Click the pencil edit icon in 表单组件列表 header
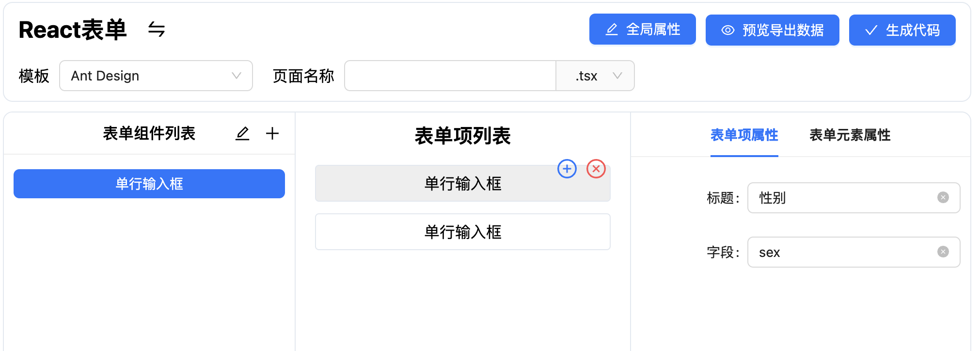Viewport: 980px width, 351px height. (x=242, y=134)
